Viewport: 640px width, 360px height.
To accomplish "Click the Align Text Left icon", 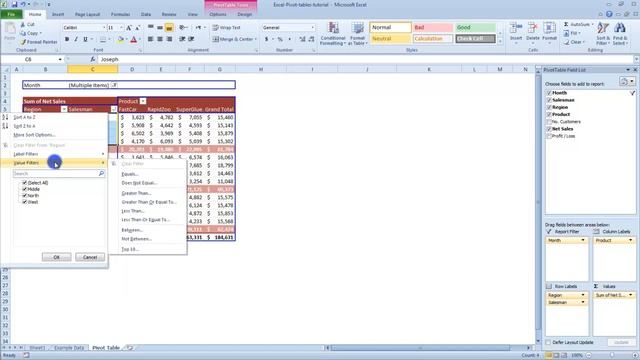I will (x=151, y=39).
